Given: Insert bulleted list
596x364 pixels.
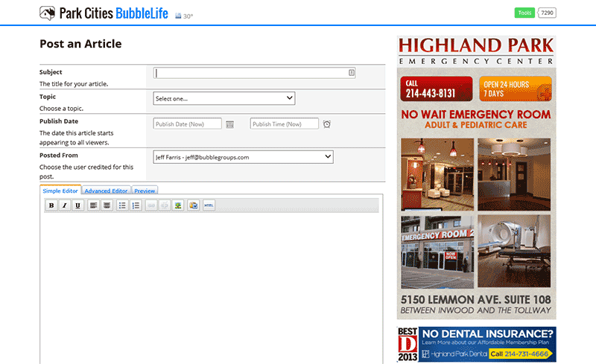Looking at the screenshot, I should click(x=122, y=205).
